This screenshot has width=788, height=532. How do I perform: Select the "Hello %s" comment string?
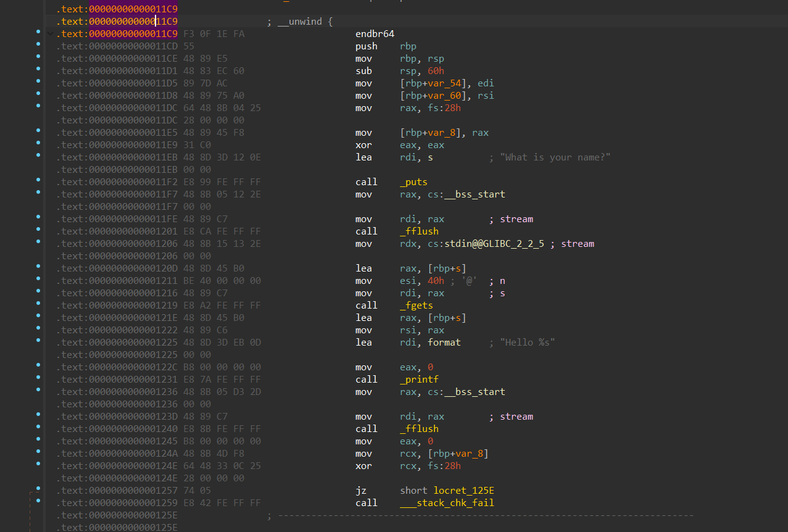[527, 343]
